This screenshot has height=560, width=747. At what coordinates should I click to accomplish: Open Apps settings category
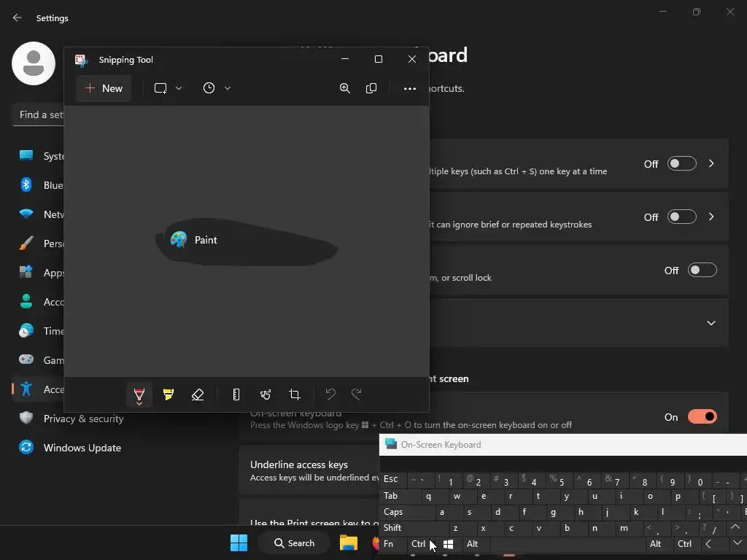click(x=41, y=273)
